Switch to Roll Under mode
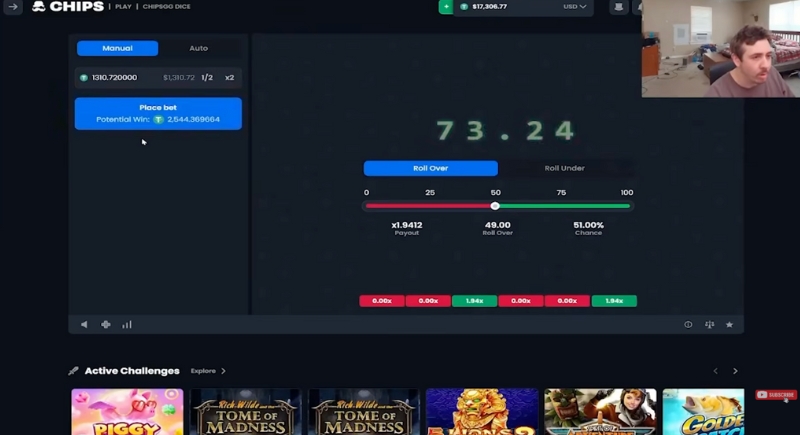This screenshot has width=800, height=435. tap(564, 168)
